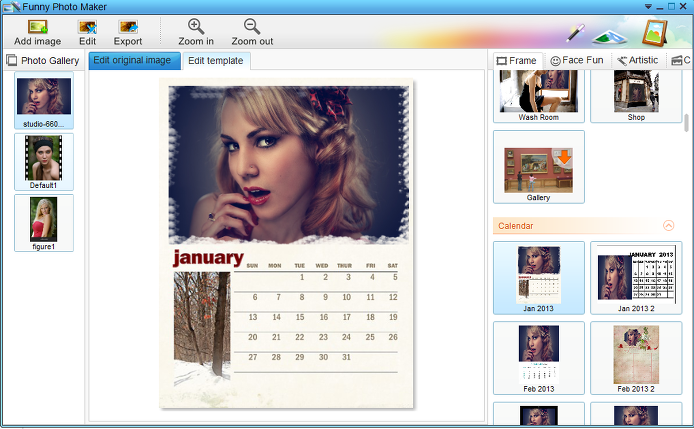Click the app logo icon in the title bar
Viewport: 694px width, 429px height.
click(12, 6)
